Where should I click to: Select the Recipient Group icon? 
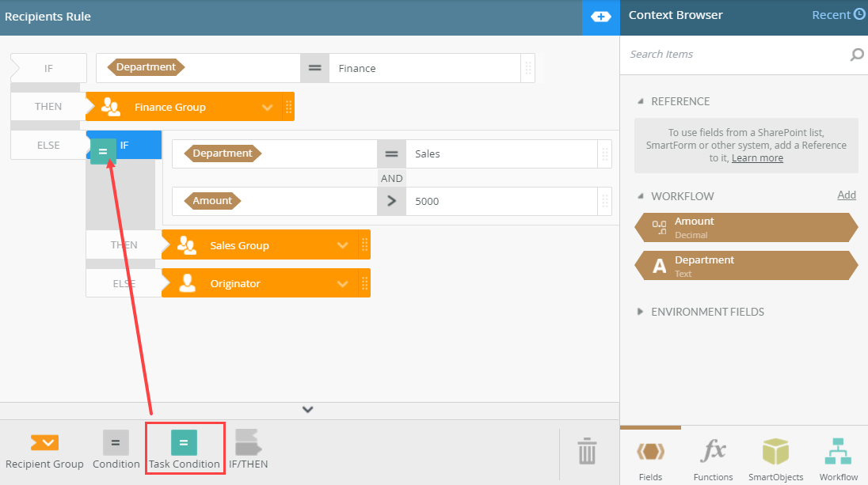pyautogui.click(x=44, y=443)
